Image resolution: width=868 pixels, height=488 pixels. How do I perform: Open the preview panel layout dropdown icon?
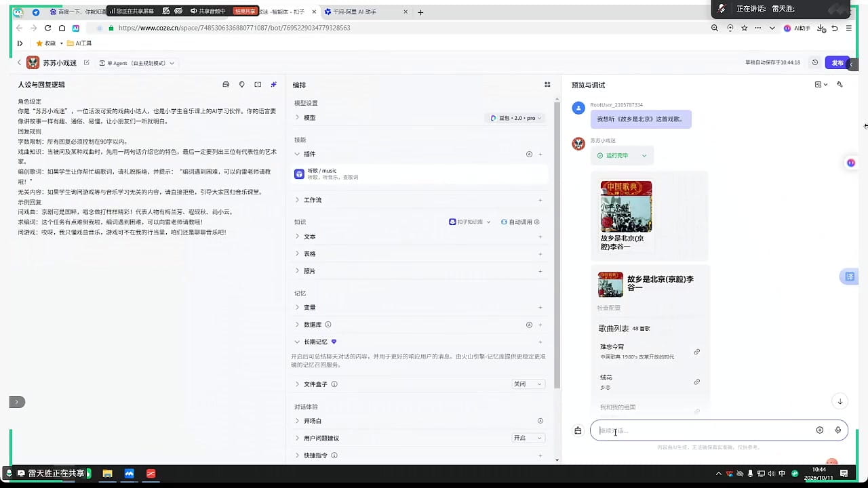[x=821, y=85]
